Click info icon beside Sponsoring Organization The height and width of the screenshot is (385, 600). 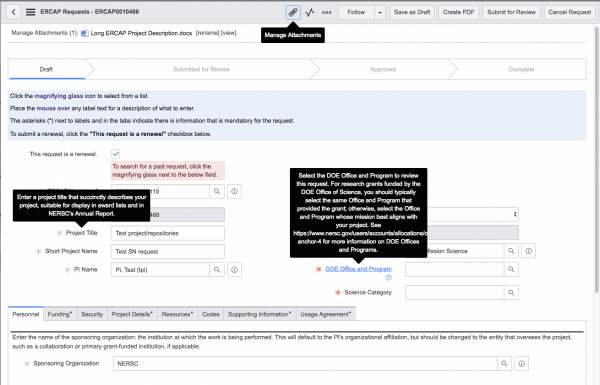(x=522, y=364)
